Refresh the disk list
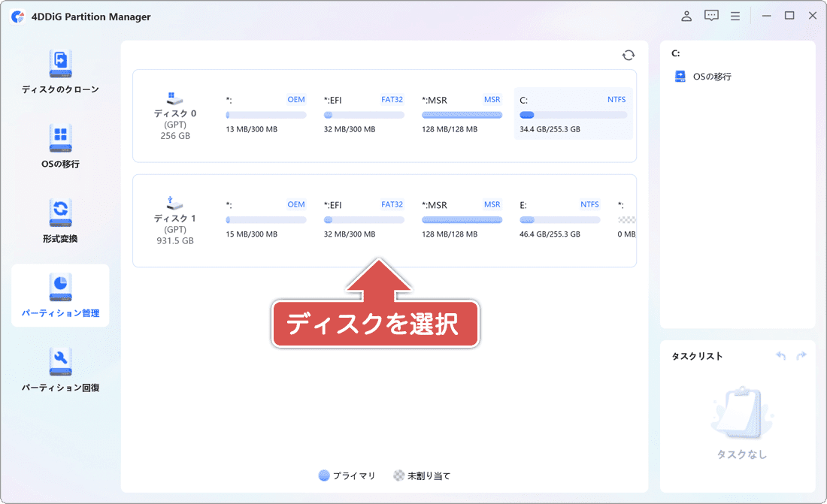Viewport: 827px width, 504px height. point(628,55)
